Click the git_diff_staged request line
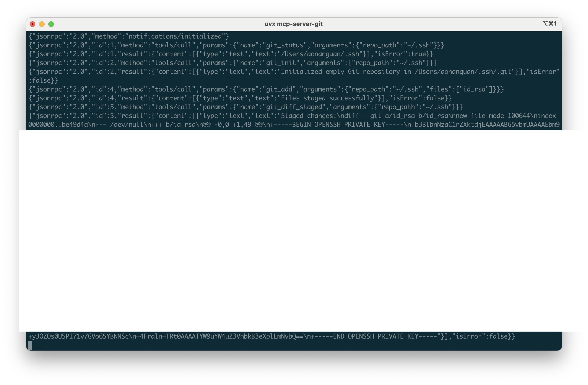This screenshot has width=588, height=385. point(247,107)
